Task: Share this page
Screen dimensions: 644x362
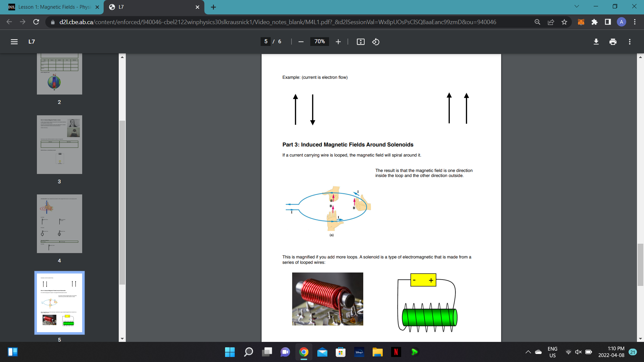Action: [x=551, y=22]
